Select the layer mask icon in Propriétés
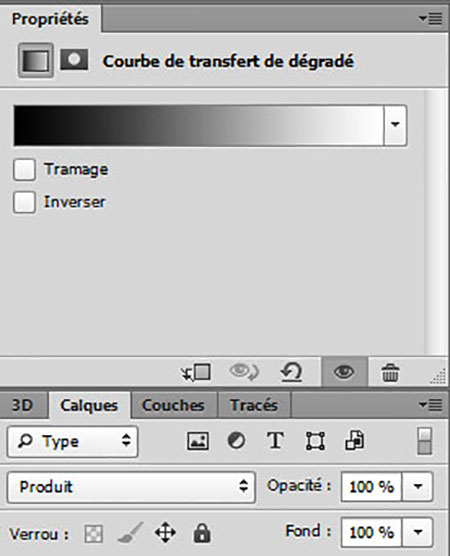The image size is (450, 556). pyautogui.click(x=74, y=60)
